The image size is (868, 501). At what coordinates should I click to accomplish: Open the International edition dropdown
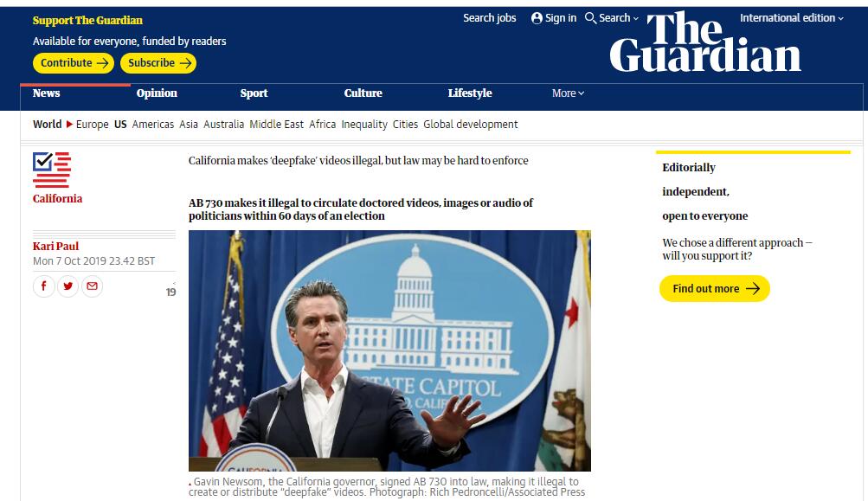click(x=791, y=18)
